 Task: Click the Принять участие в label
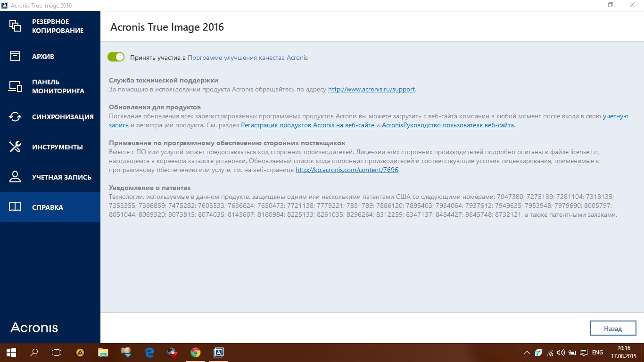click(x=158, y=58)
